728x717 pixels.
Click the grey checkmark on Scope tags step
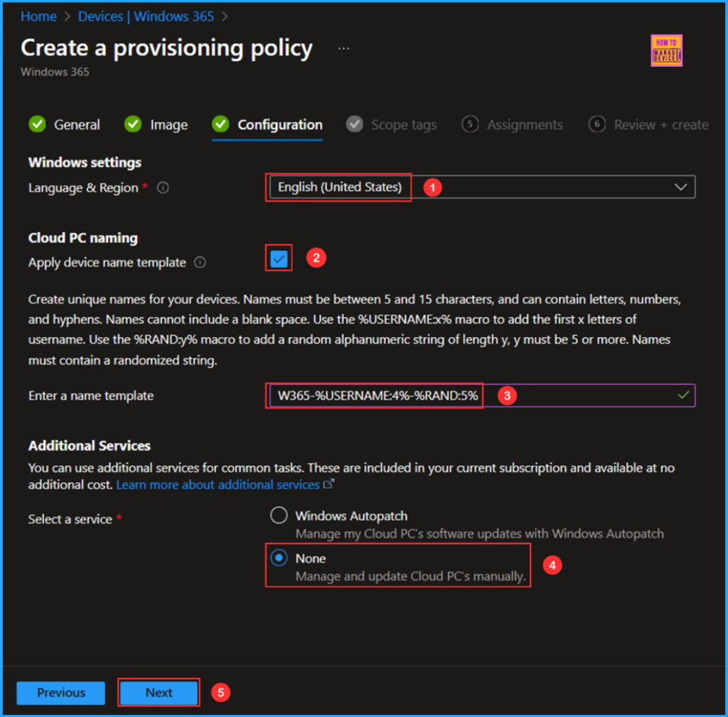(x=355, y=124)
